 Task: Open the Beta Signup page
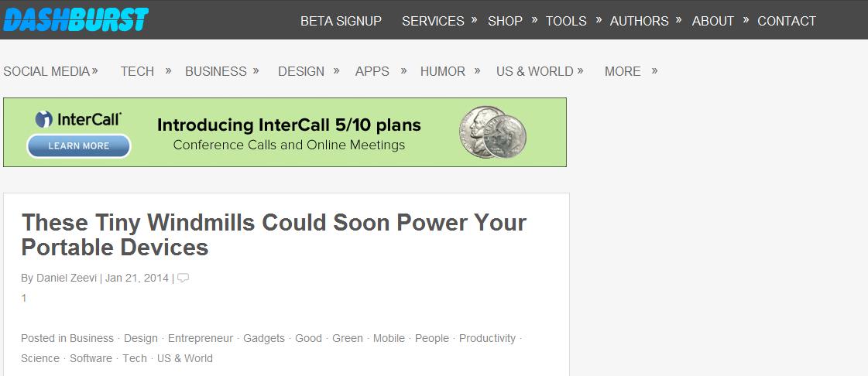(x=341, y=21)
